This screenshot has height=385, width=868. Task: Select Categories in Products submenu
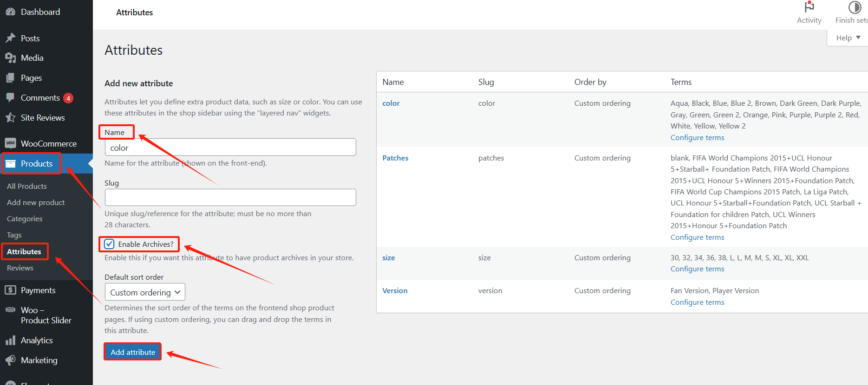click(25, 219)
